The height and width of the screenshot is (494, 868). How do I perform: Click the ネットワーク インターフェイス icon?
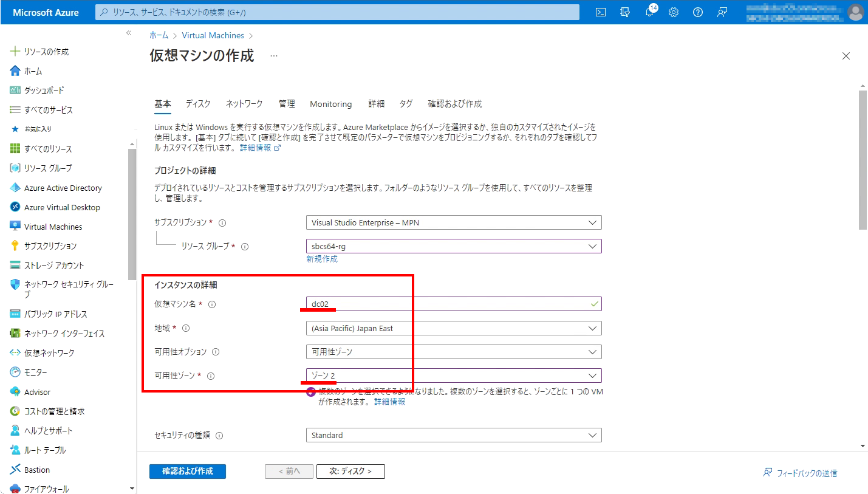pyautogui.click(x=15, y=334)
